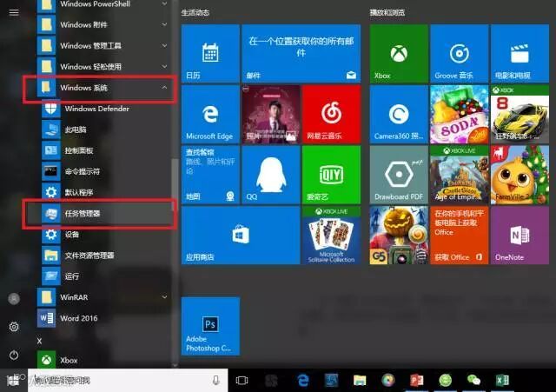This screenshot has height=392, width=556.
Task: Expand the Windows 轻松使用 folder
Action: [x=103, y=67]
